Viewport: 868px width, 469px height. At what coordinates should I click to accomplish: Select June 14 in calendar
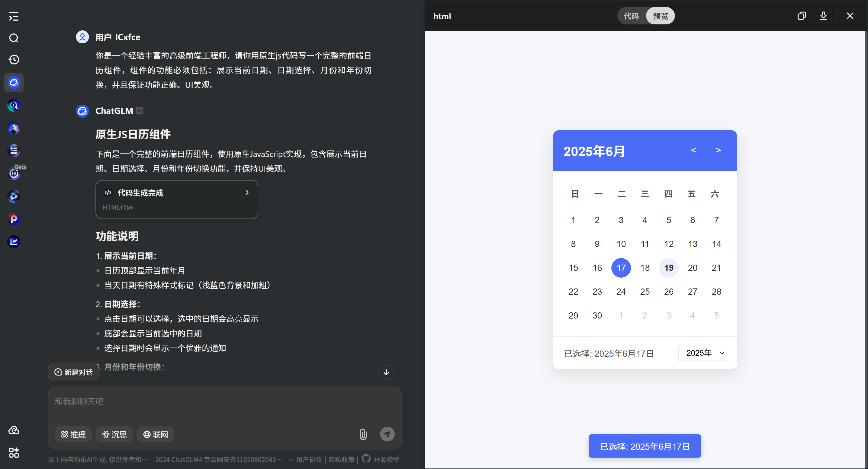716,244
